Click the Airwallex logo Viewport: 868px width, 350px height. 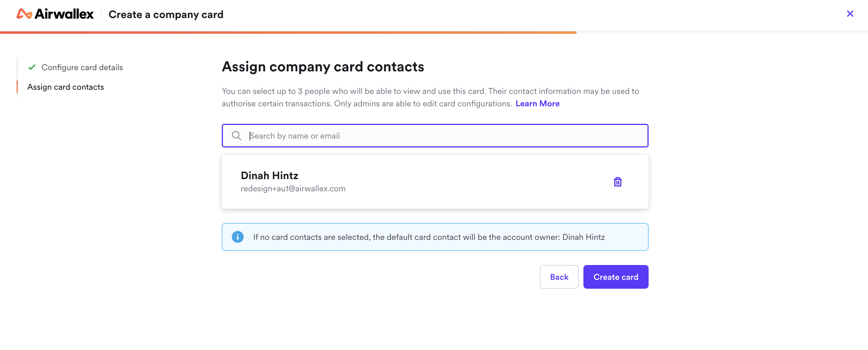[x=55, y=14]
